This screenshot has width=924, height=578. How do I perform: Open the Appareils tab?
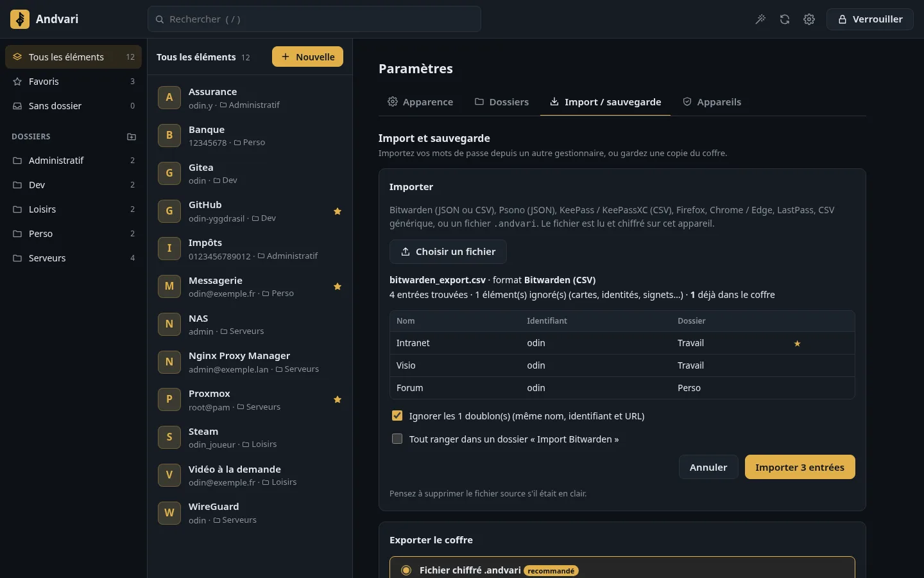pyautogui.click(x=712, y=102)
